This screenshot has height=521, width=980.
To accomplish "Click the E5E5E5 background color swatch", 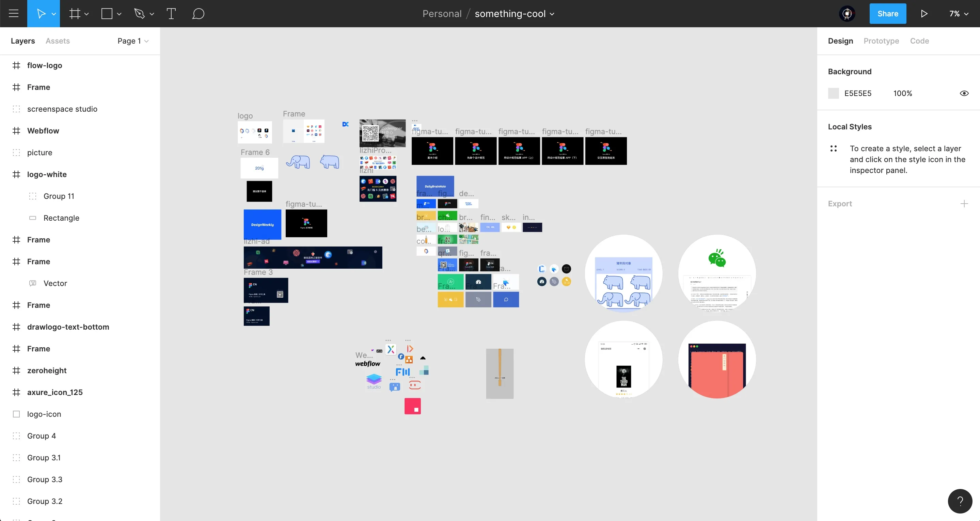I will point(834,93).
